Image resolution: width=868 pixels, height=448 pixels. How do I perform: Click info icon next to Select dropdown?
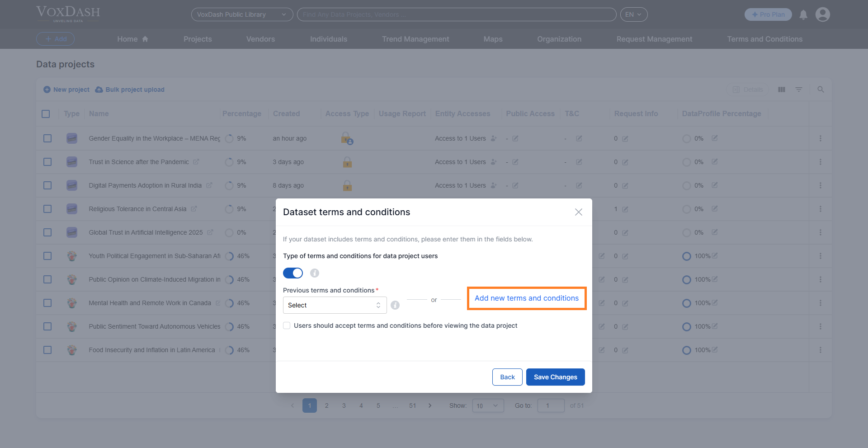point(395,305)
